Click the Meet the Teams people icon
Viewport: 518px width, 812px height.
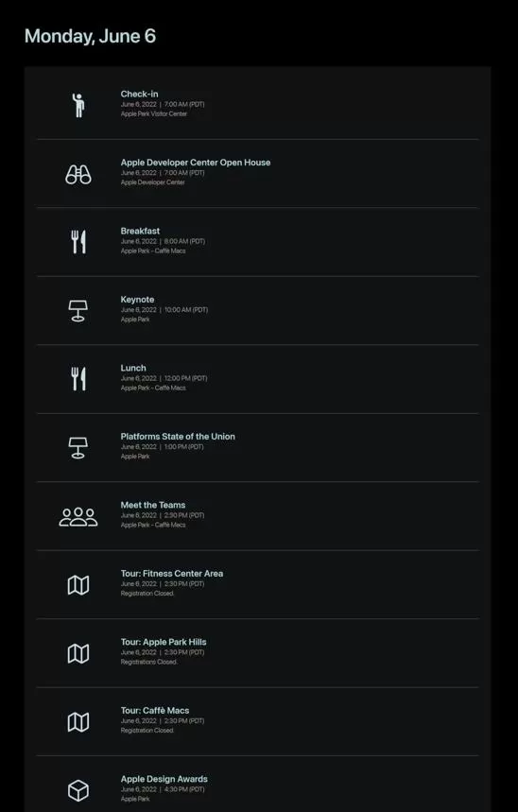pyautogui.click(x=78, y=517)
